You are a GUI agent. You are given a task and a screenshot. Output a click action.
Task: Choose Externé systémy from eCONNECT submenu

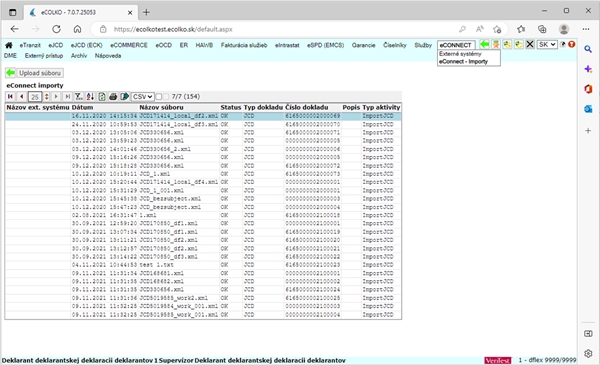[x=460, y=54]
